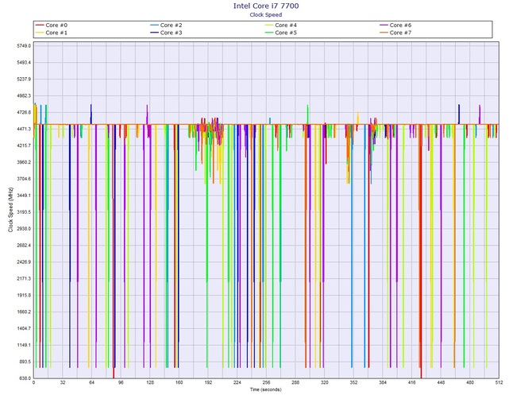Click the x-axis tick label "288"
This screenshot has height=399, width=532.
pyautogui.click(x=295, y=382)
